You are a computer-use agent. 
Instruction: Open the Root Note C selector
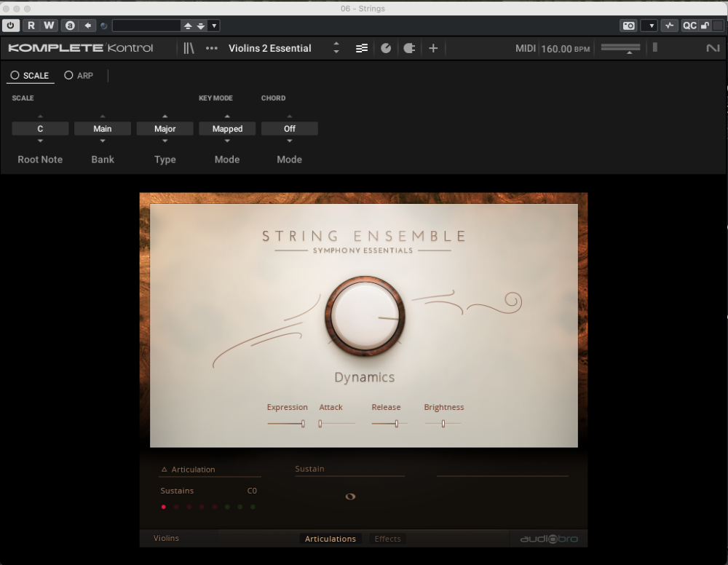[40, 129]
